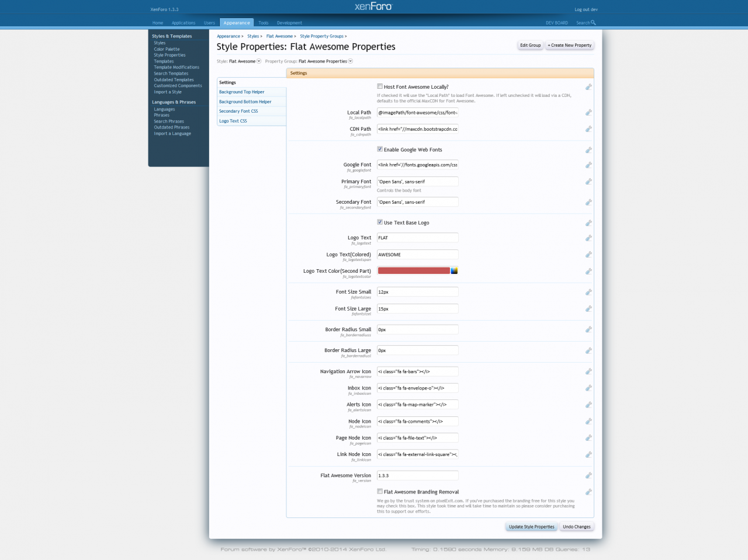
Task: Click edit icon for Enable Google Web Fonts
Action: point(588,150)
